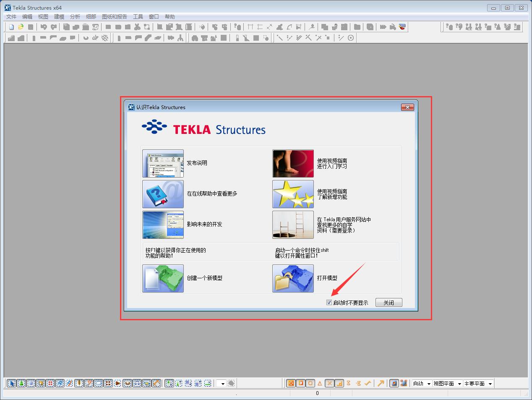Close the 认识Tekla Structures dialog

point(407,107)
